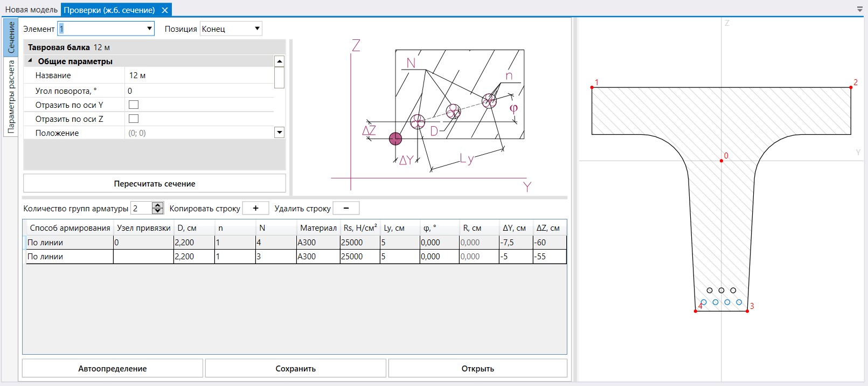Click the Автоопределение button
Viewport: 868px width, 386px height.
(x=113, y=369)
